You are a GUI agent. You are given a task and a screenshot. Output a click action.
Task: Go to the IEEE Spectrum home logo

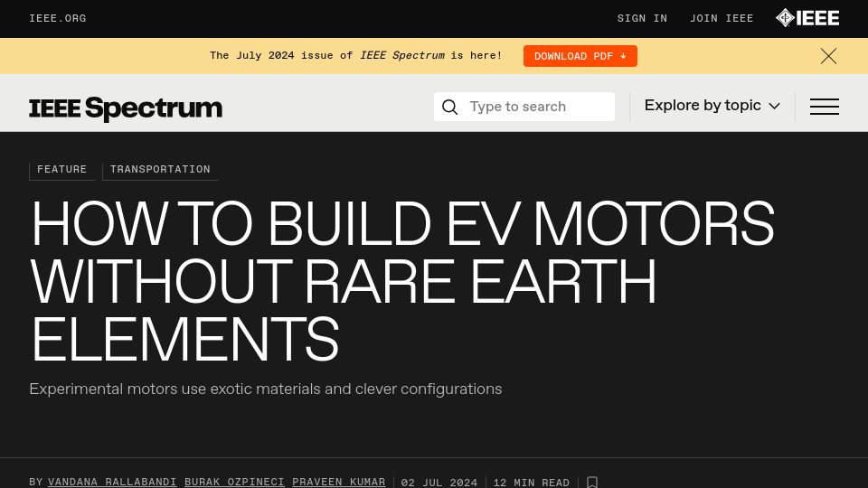pyautogui.click(x=126, y=108)
